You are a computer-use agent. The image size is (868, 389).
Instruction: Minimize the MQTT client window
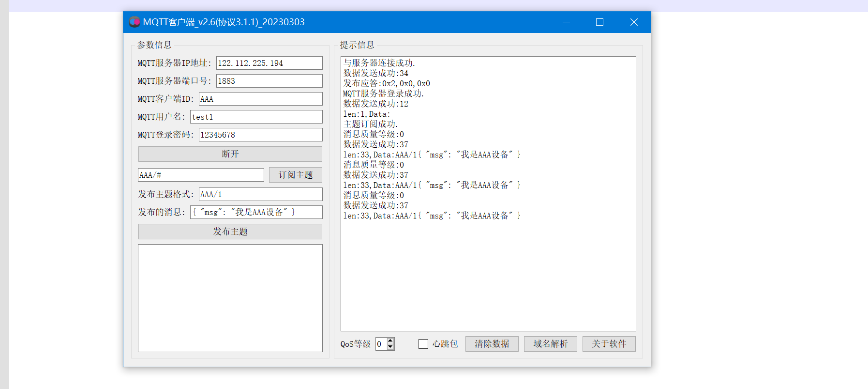click(566, 22)
